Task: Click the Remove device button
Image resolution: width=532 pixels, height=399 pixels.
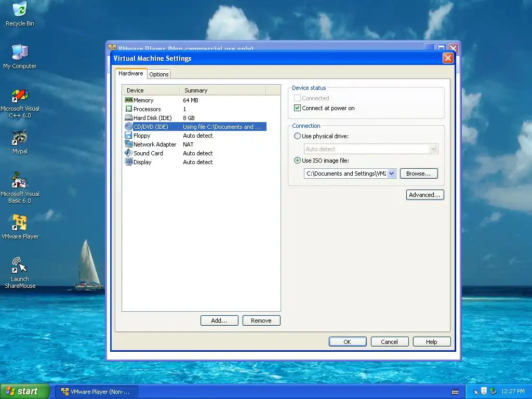Action: [261, 320]
